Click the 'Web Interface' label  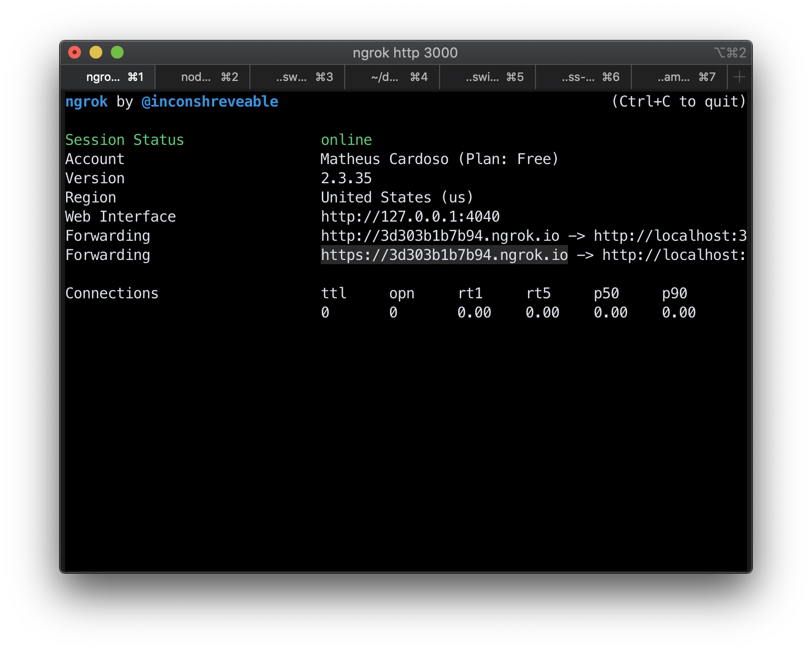coord(120,217)
